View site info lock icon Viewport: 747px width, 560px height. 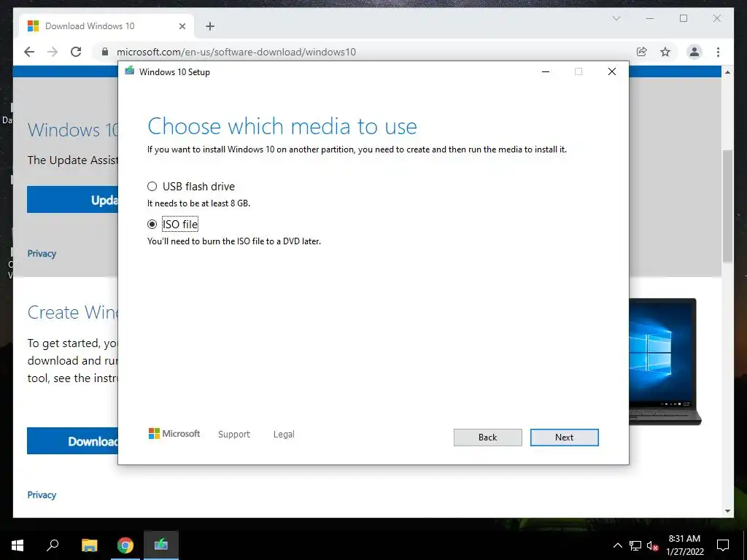pos(105,52)
